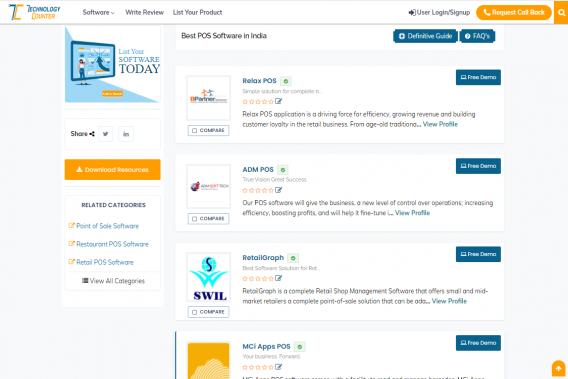Click the star rating for MCi Apps POS
The width and height of the screenshot is (568, 379).
(258, 367)
